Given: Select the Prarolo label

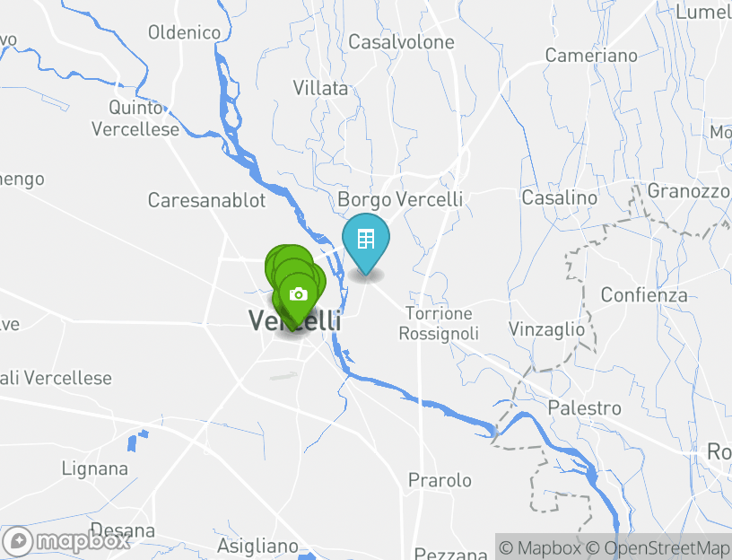Looking at the screenshot, I should click(440, 480).
